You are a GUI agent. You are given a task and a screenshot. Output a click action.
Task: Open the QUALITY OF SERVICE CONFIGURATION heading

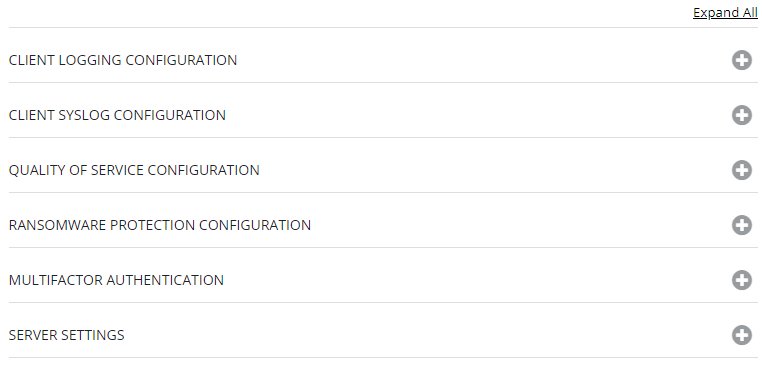pyautogui.click(x=134, y=170)
